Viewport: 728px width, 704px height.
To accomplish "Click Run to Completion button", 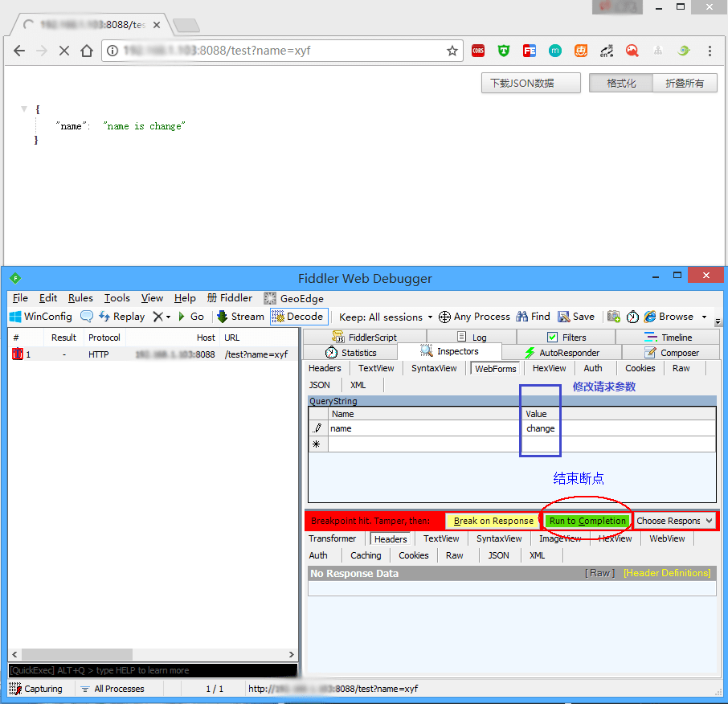I will point(587,521).
